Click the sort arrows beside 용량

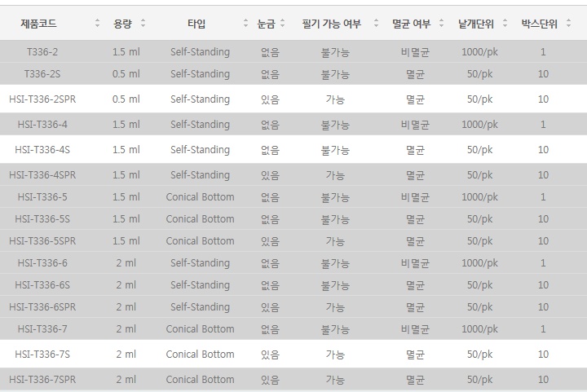click(x=143, y=23)
